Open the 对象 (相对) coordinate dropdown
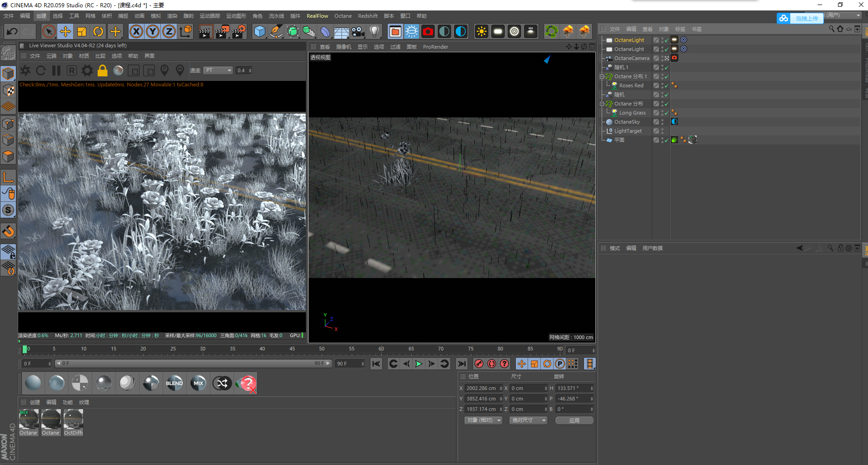 pos(484,420)
